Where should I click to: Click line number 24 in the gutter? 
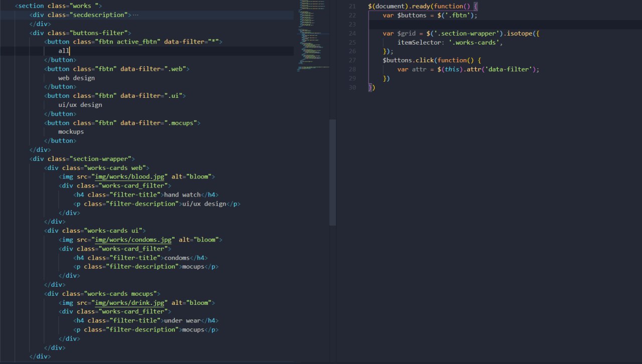(x=352, y=33)
